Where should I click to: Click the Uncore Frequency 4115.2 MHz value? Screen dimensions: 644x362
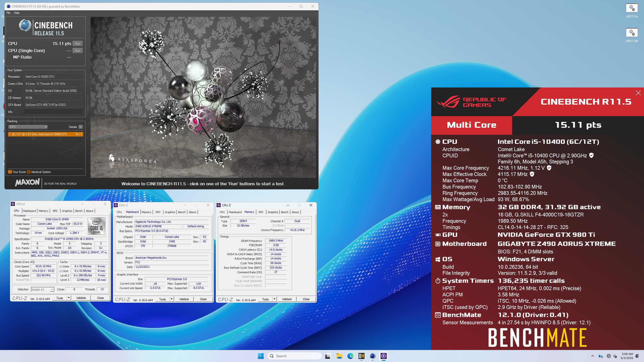coord(297,230)
